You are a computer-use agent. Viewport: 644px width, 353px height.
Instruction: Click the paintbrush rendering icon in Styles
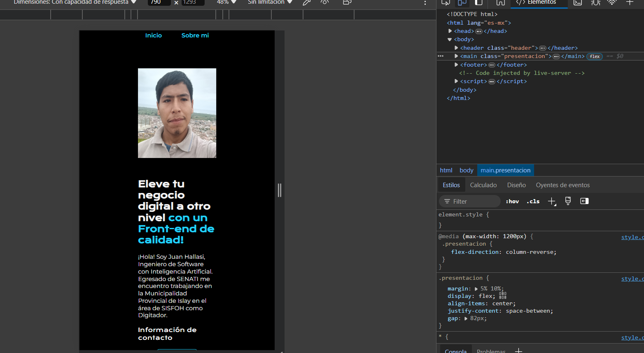pos(568,201)
